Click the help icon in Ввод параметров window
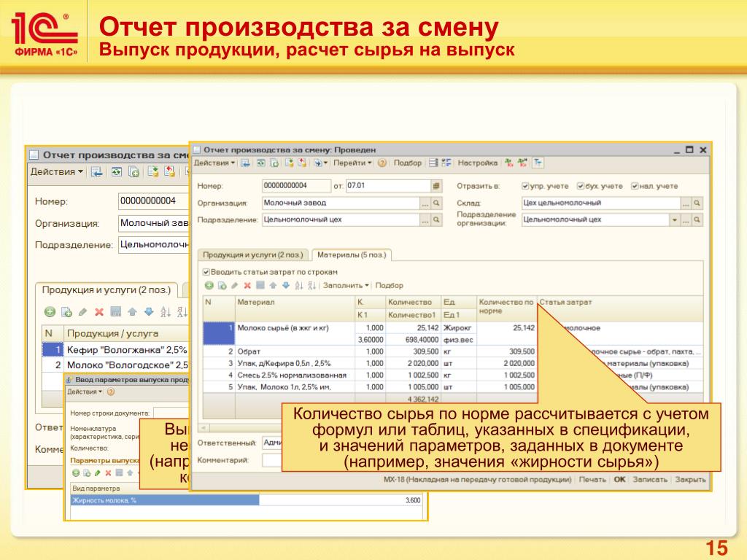This screenshot has width=747, height=560. [111, 392]
